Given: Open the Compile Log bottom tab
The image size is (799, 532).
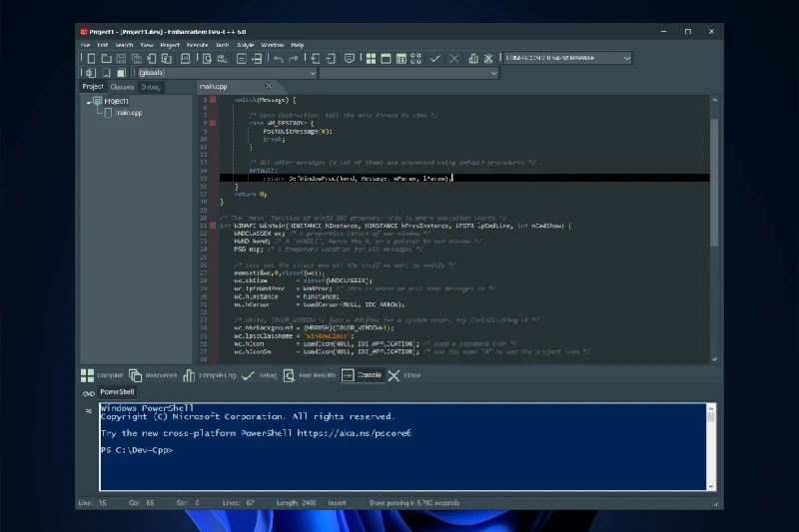Looking at the screenshot, I should 210,375.
